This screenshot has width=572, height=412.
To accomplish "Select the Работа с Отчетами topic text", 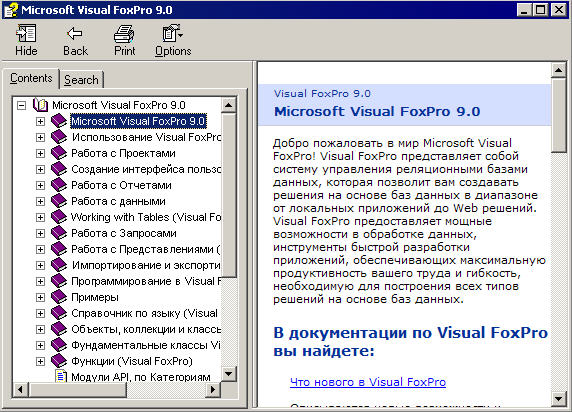I will (121, 185).
